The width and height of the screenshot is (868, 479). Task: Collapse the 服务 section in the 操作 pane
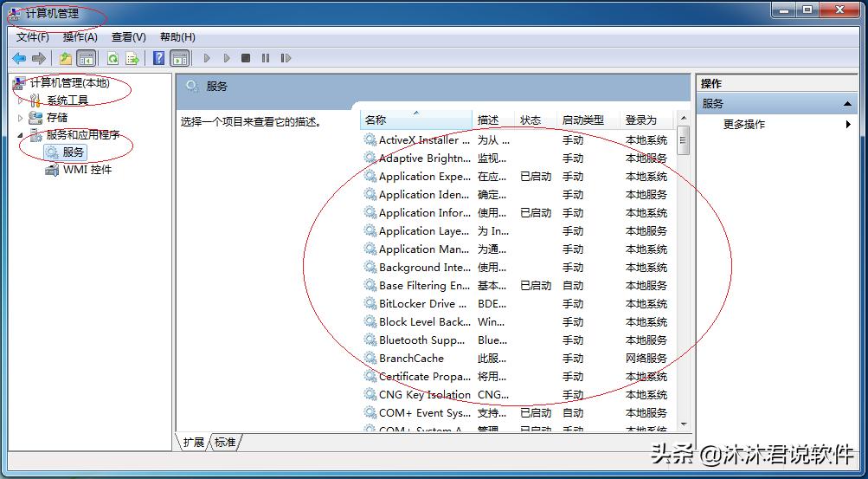tap(847, 104)
